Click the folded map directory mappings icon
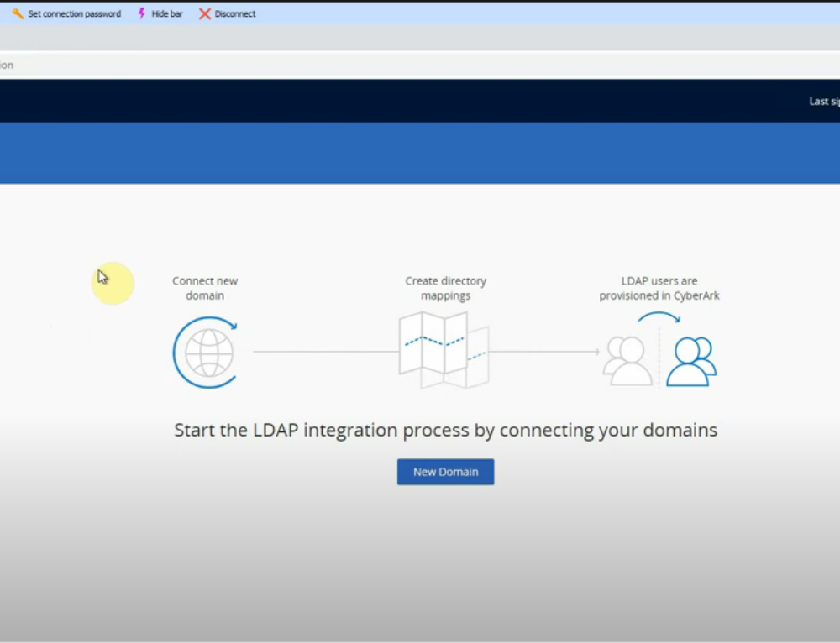 pyautogui.click(x=444, y=349)
